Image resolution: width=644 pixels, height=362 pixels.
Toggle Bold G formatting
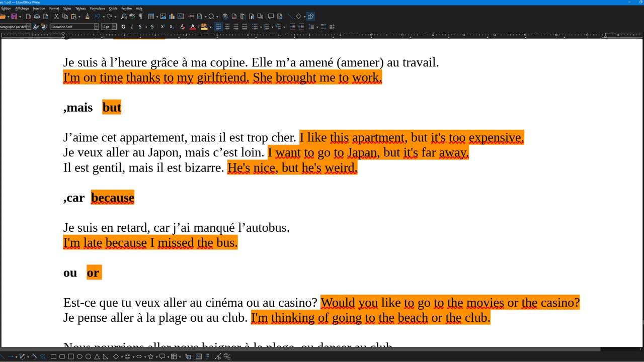[123, 27]
